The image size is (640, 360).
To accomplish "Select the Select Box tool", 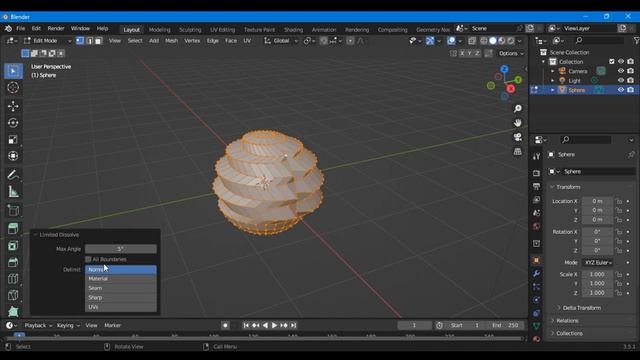I will tap(13, 71).
